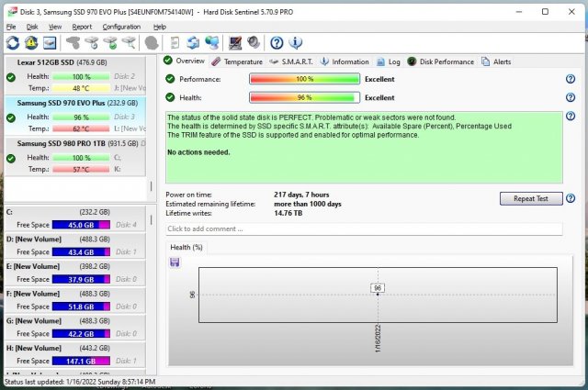588x390 pixels.
Task: Click the globe network toolbar icon
Action: [x=212, y=43]
